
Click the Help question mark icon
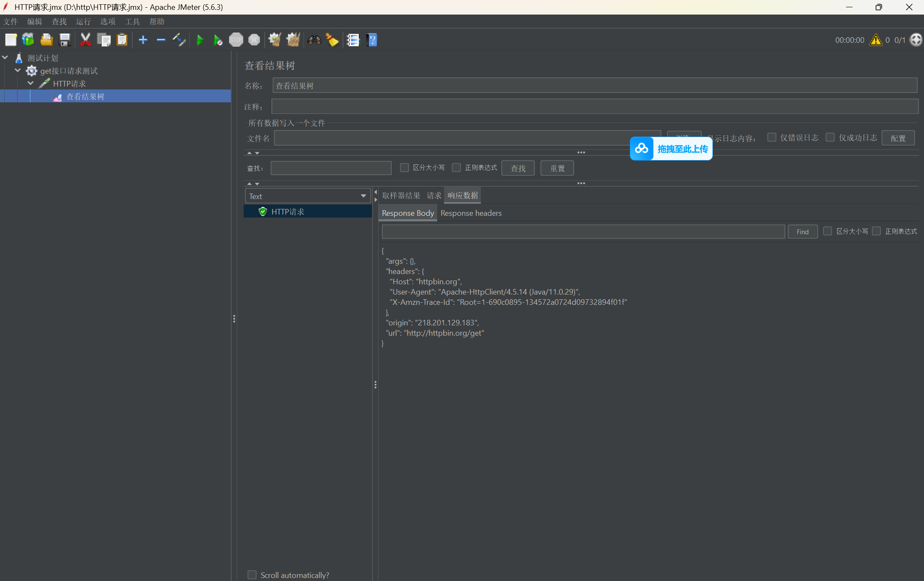coord(372,40)
